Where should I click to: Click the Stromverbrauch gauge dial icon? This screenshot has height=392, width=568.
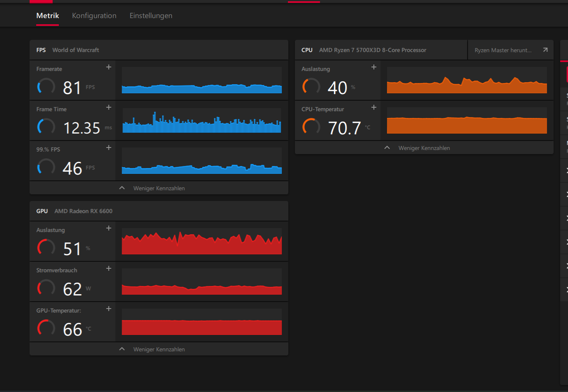[x=46, y=288]
